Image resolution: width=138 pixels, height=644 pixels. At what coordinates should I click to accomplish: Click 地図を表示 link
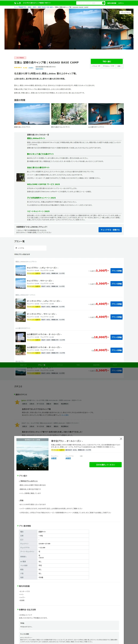coord(39,69)
